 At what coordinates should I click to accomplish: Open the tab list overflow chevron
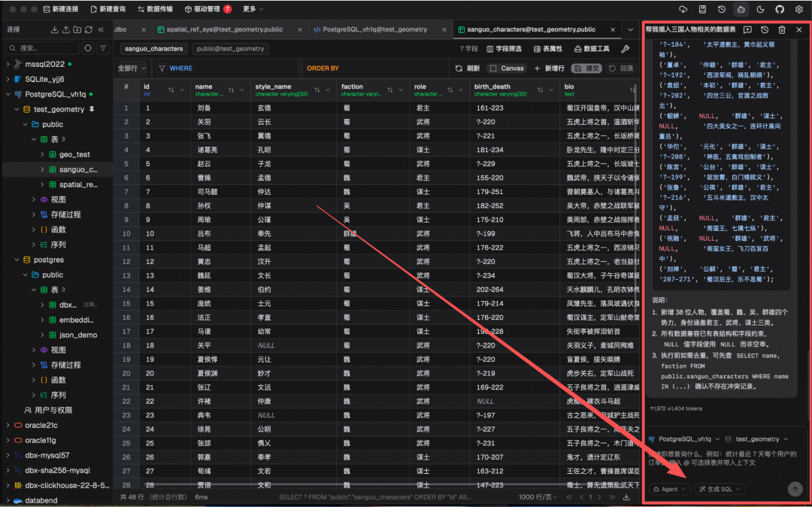pos(630,29)
